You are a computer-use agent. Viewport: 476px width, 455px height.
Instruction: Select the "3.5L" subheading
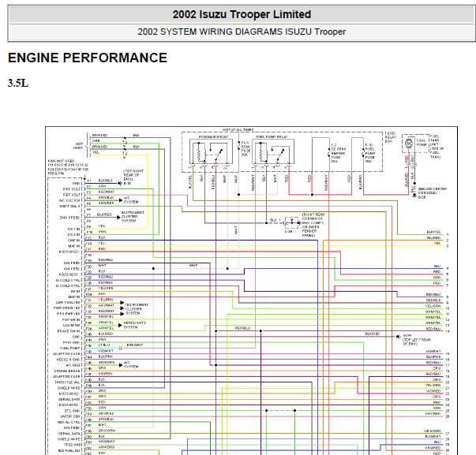[x=18, y=83]
